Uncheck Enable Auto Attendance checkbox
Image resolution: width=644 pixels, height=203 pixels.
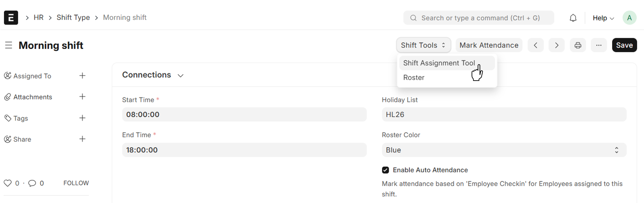(x=385, y=170)
